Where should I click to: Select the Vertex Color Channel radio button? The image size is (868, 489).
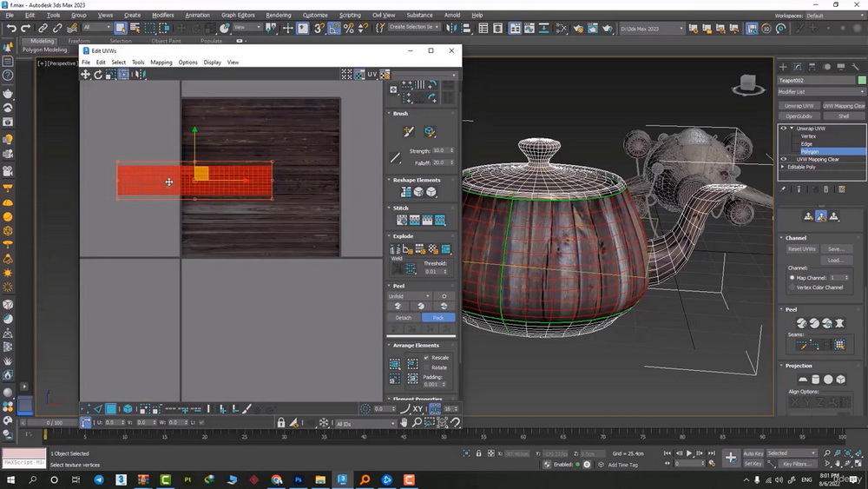pos(792,287)
